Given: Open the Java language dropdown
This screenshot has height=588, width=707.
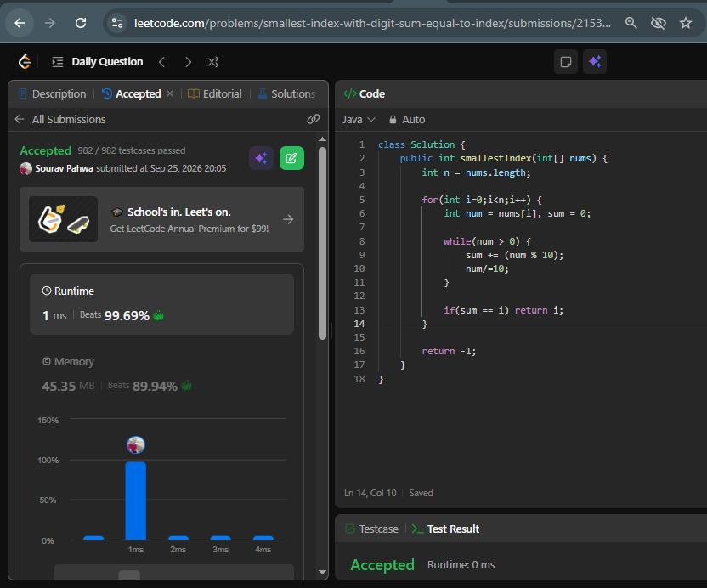Looking at the screenshot, I should pyautogui.click(x=359, y=120).
